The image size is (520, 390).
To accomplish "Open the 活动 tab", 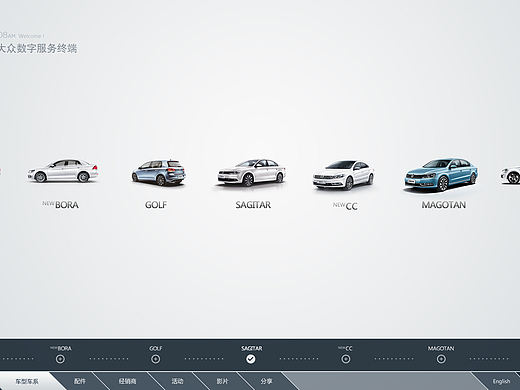I will (177, 381).
